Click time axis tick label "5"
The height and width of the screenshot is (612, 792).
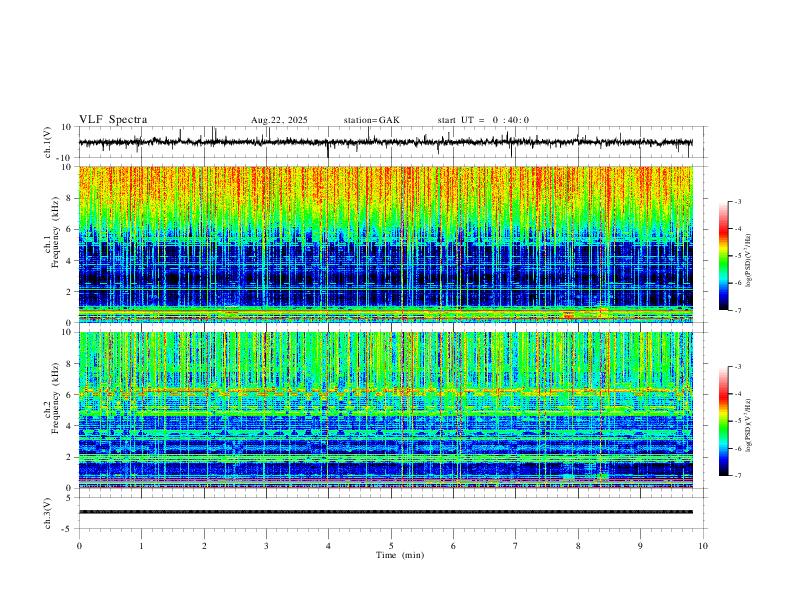(391, 546)
